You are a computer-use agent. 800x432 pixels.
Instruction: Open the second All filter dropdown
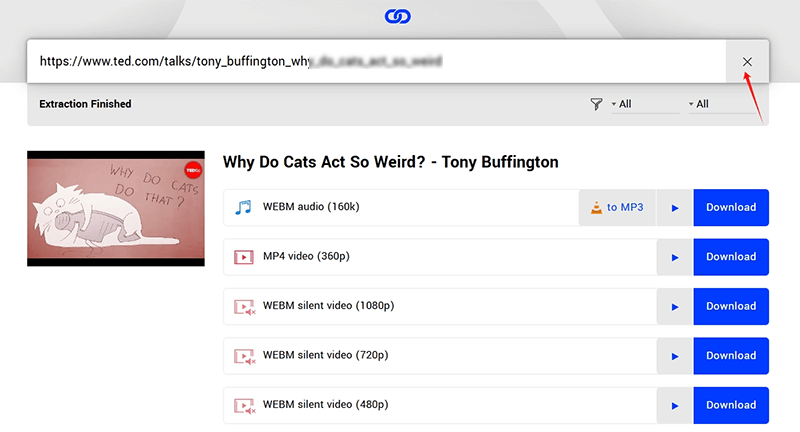(722, 104)
